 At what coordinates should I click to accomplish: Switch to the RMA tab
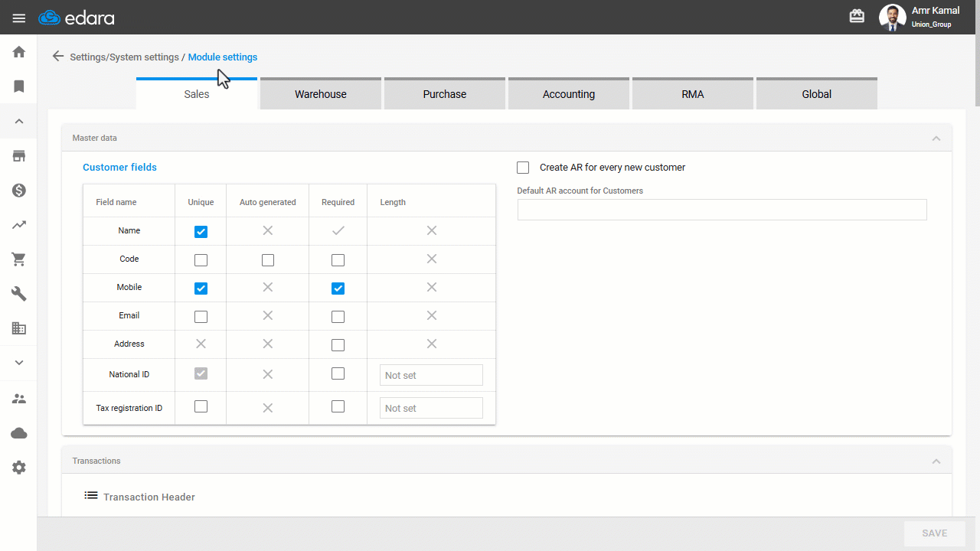click(x=693, y=93)
